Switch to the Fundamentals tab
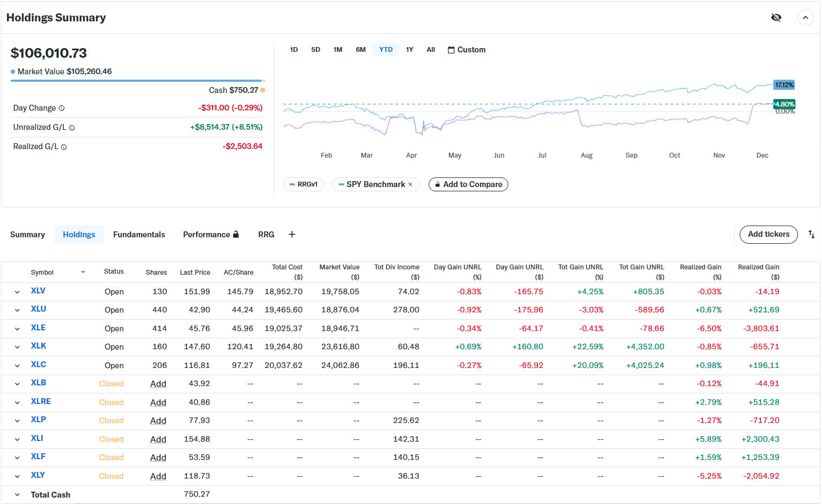 [x=139, y=235]
